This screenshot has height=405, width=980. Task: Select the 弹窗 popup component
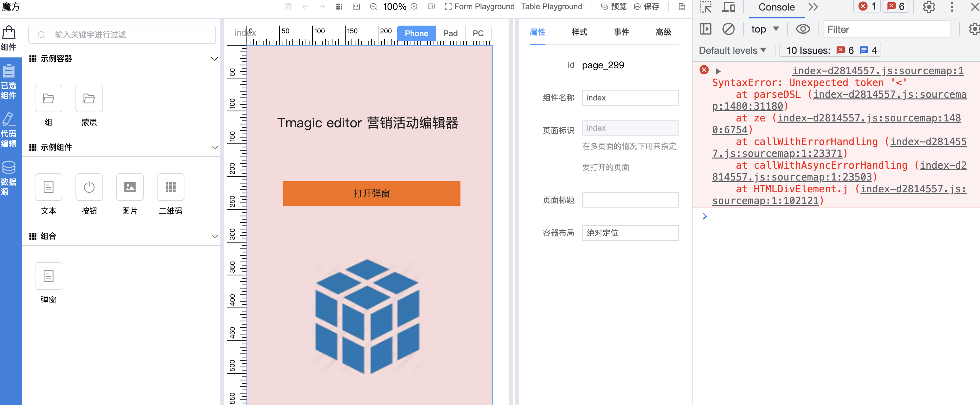(x=48, y=283)
